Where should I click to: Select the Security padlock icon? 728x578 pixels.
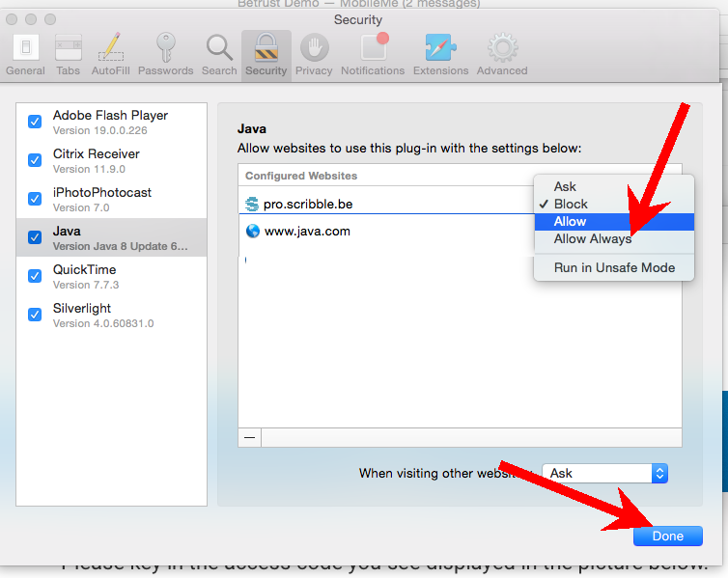tap(266, 48)
